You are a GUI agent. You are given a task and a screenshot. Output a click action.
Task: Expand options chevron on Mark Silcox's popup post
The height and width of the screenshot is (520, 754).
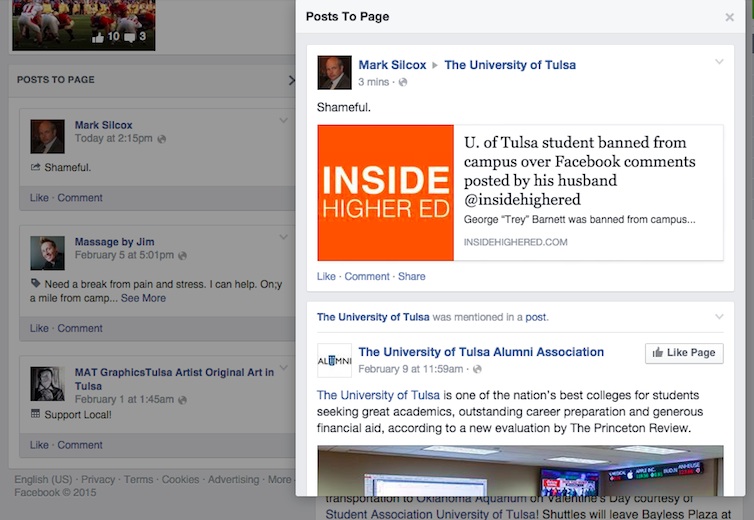[718, 63]
